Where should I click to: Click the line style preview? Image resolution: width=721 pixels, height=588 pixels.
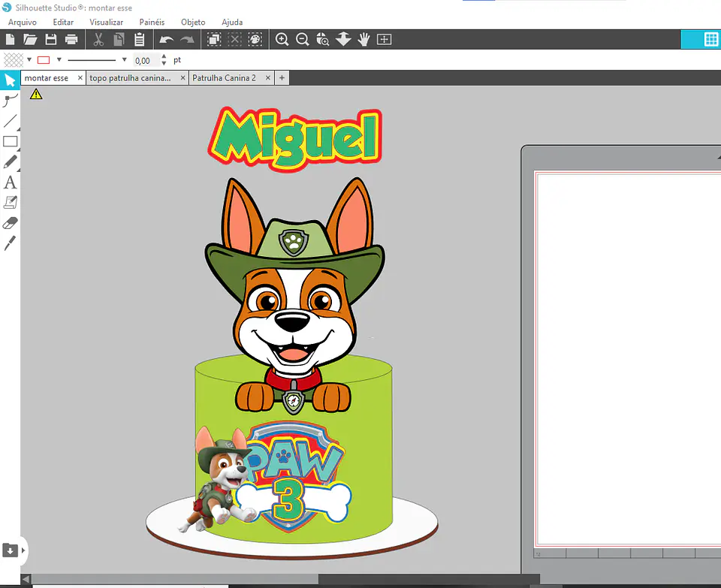click(92, 60)
